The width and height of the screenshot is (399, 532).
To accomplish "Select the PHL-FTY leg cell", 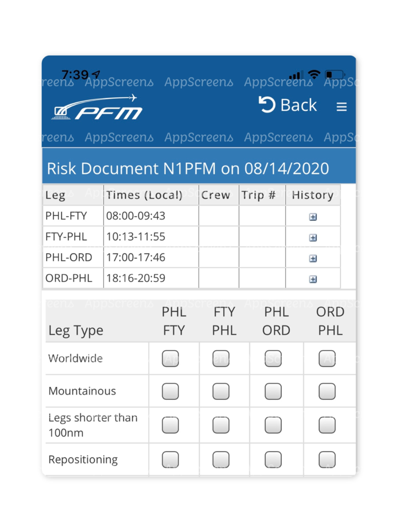I will click(x=73, y=216).
